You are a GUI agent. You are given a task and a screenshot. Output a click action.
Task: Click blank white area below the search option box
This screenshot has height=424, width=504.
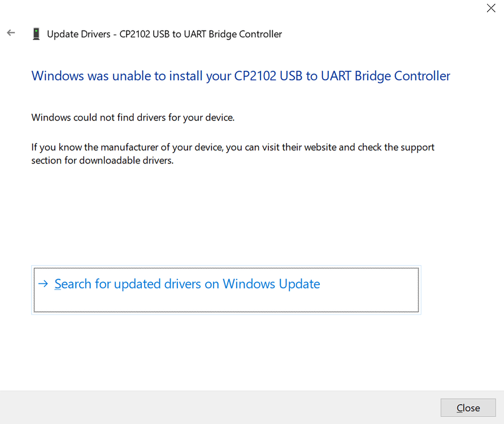226,351
